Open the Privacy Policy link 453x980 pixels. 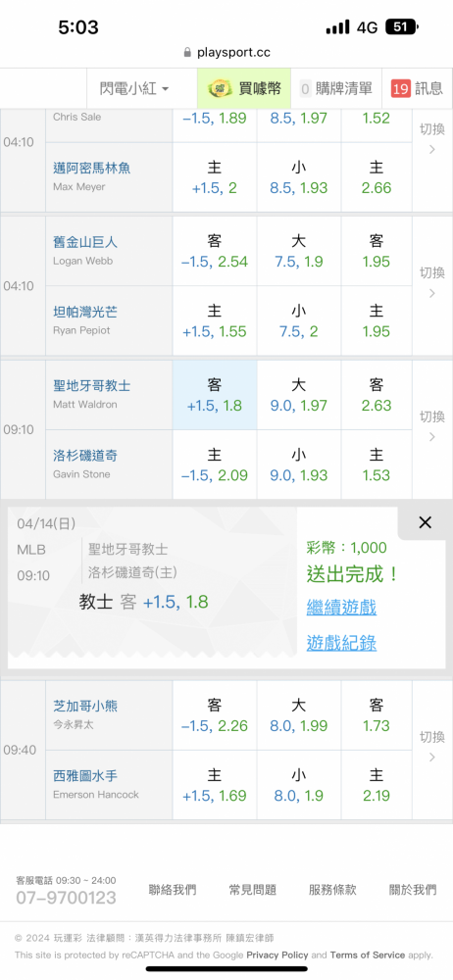[x=277, y=955]
